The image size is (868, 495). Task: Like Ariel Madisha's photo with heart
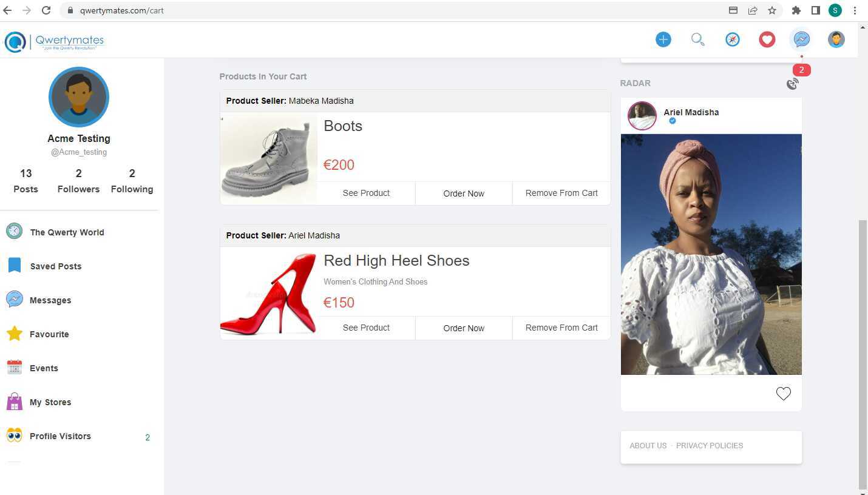tap(783, 394)
